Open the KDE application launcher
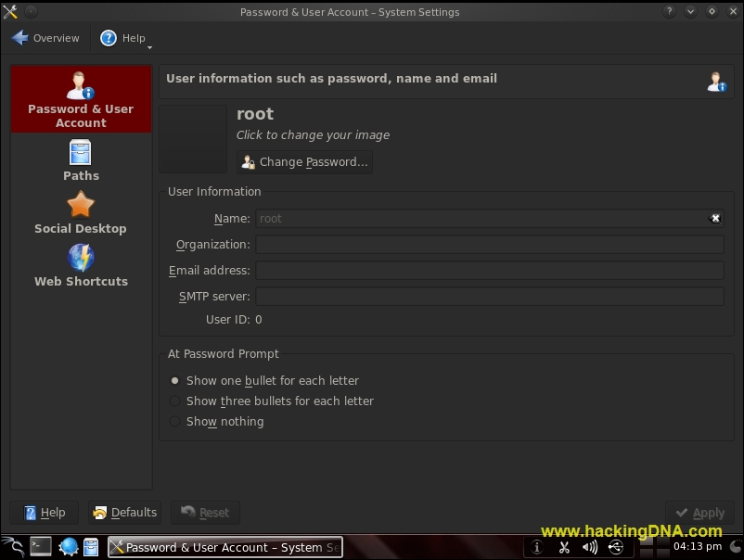744x560 pixels. click(13, 547)
